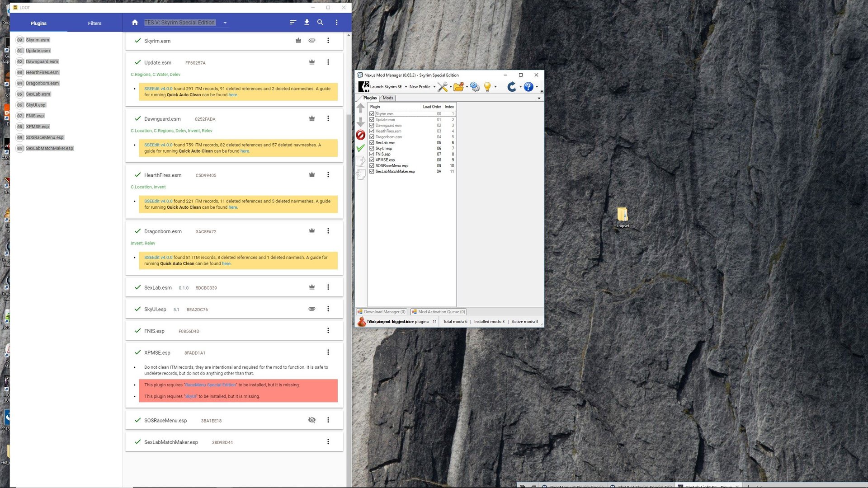
Task: Open Nexus Mod Manager settings gears icon
Action: pos(475,87)
